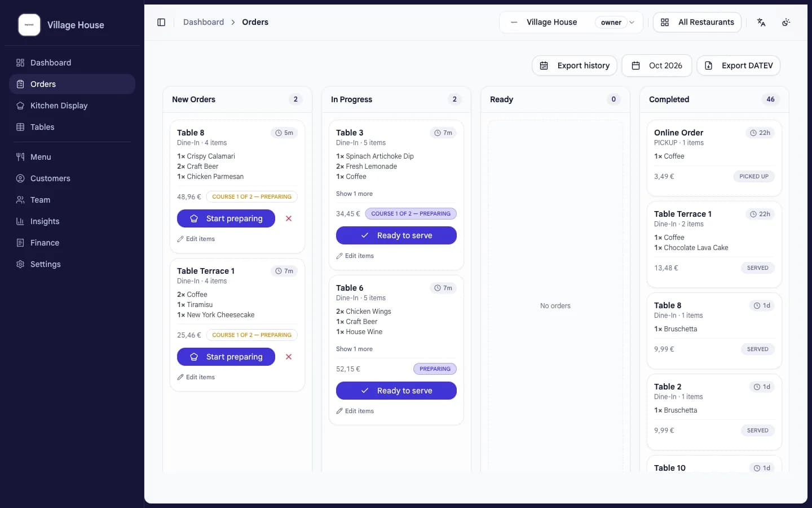Open Customers page
Viewport: 812px width, 508px height.
coord(72,178)
